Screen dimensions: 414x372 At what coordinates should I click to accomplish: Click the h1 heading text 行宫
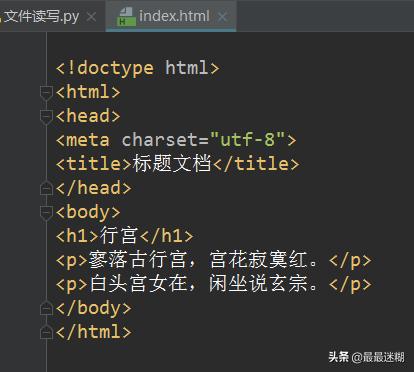point(119,235)
